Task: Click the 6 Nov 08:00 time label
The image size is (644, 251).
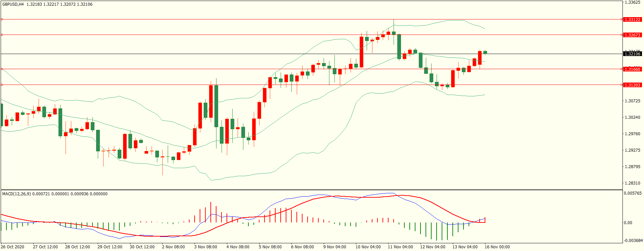Action: coord(303,247)
